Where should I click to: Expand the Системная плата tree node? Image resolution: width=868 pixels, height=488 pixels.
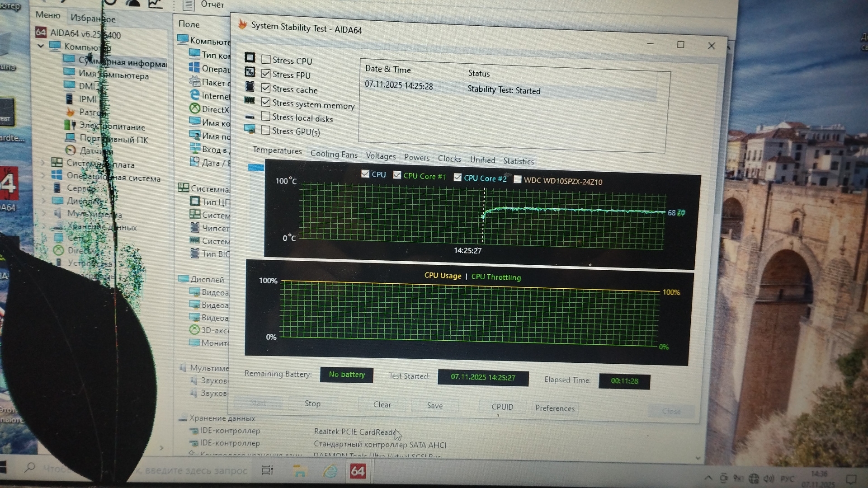point(43,162)
